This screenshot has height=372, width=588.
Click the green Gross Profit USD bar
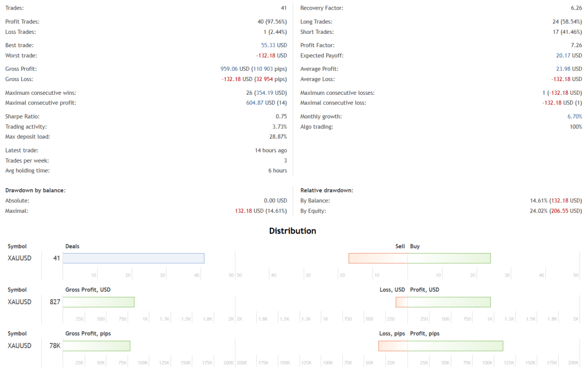[x=98, y=302]
